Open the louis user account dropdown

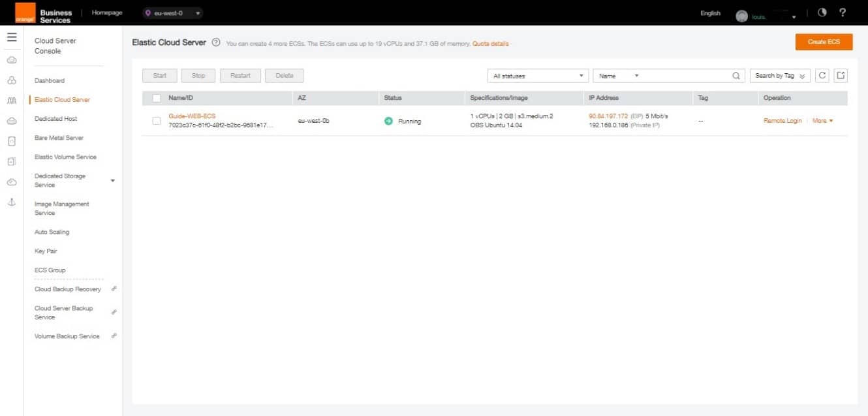click(x=775, y=16)
